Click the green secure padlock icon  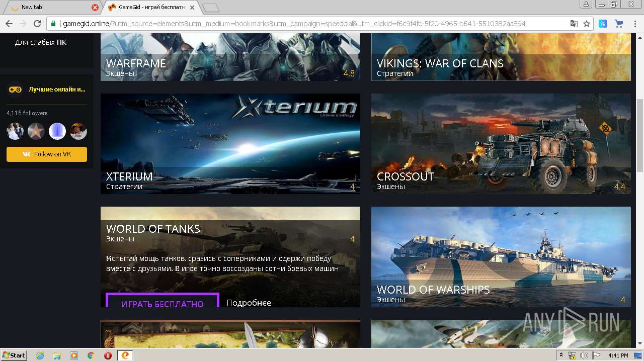[x=53, y=24]
